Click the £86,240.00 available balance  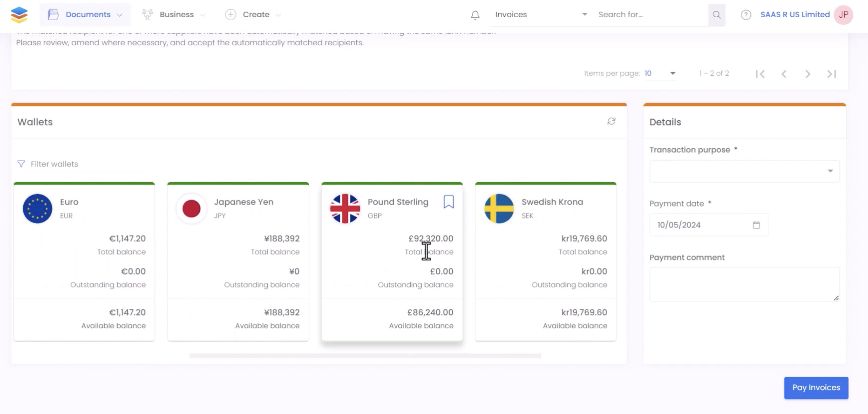point(430,312)
